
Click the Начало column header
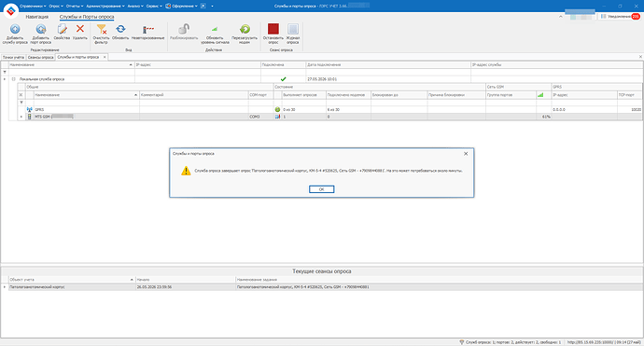click(186, 280)
